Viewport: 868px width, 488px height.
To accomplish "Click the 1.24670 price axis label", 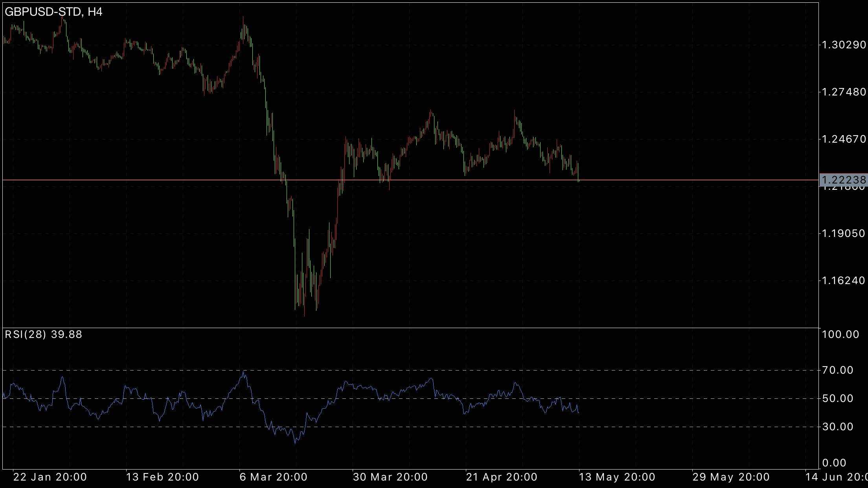I will [843, 139].
